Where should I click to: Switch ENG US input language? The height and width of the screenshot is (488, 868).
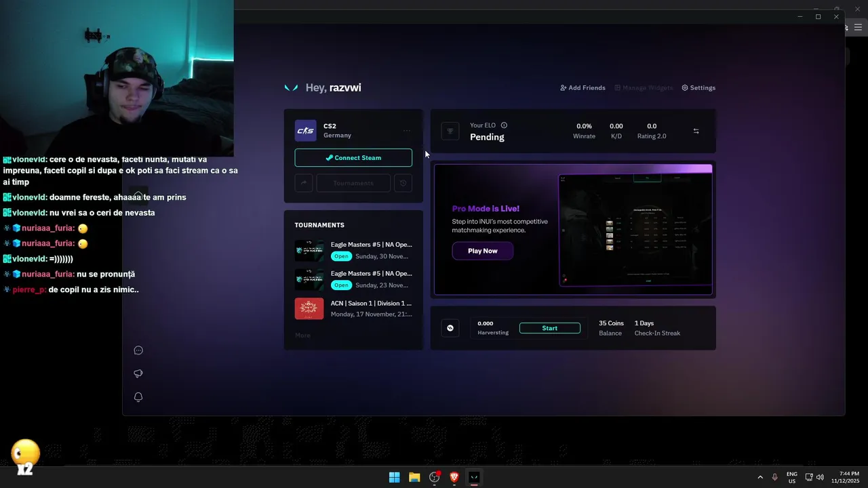click(792, 477)
